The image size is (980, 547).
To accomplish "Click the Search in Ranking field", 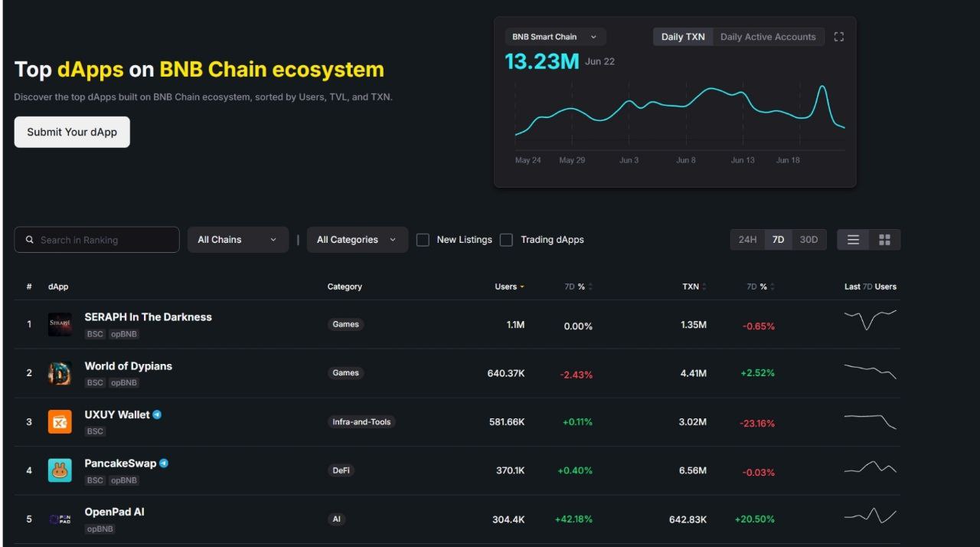I will pos(96,240).
